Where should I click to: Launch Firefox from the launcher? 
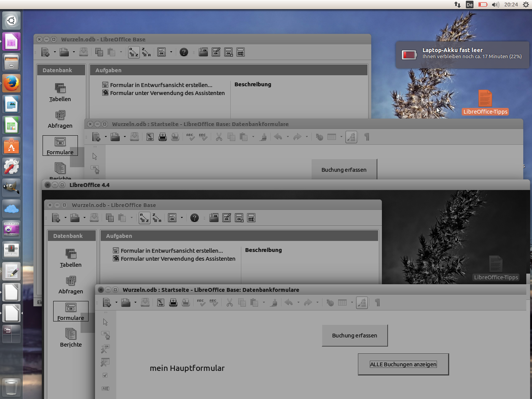pos(11,83)
